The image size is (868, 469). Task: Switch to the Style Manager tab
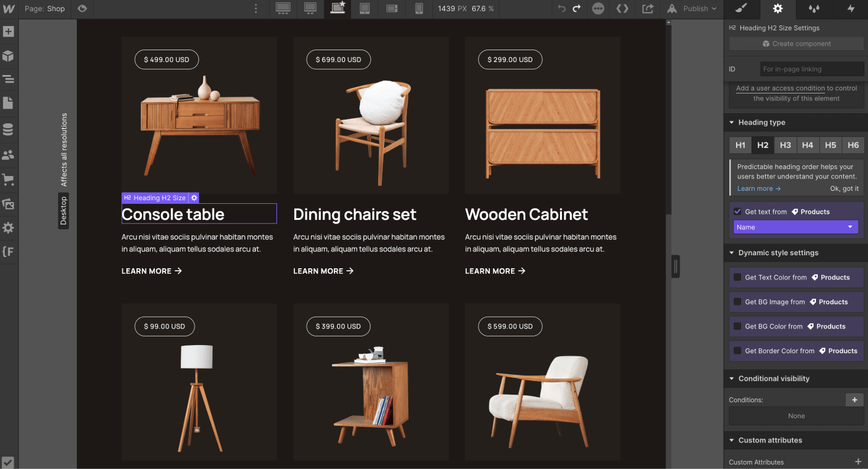pos(813,9)
